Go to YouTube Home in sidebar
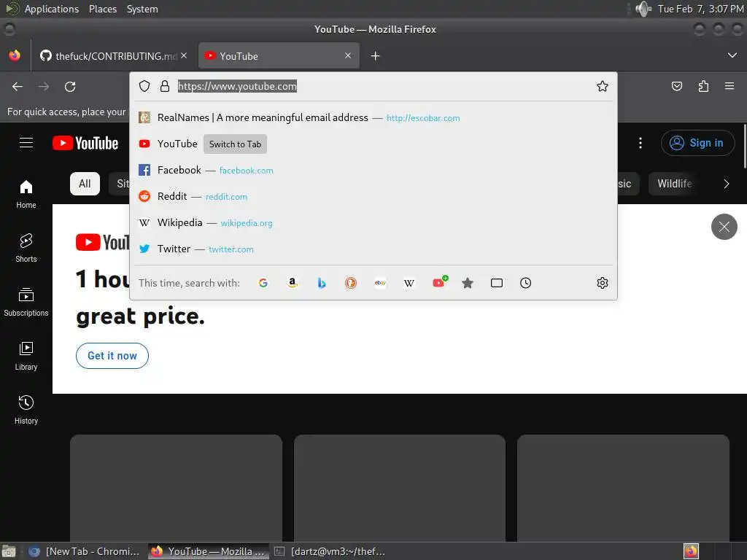Viewport: 747px width, 560px height. pos(26,194)
